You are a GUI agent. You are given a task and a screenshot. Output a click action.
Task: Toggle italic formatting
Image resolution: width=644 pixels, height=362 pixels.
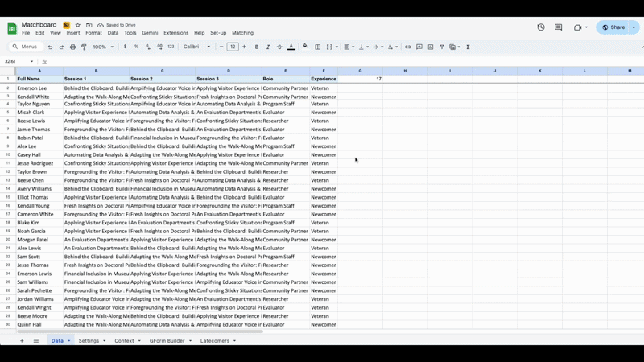(x=268, y=47)
